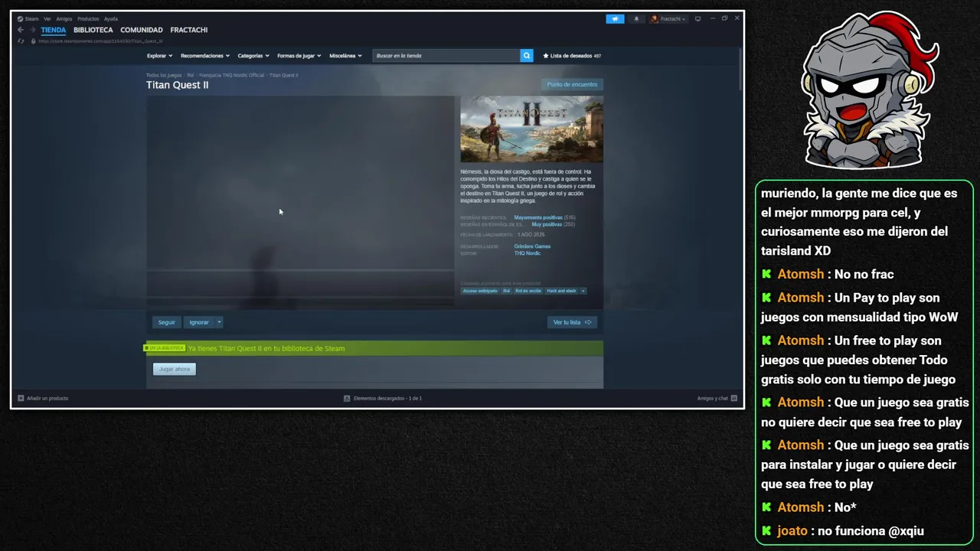Open Lista de deseados link
Viewport: 980px width, 551px height.
click(x=571, y=56)
